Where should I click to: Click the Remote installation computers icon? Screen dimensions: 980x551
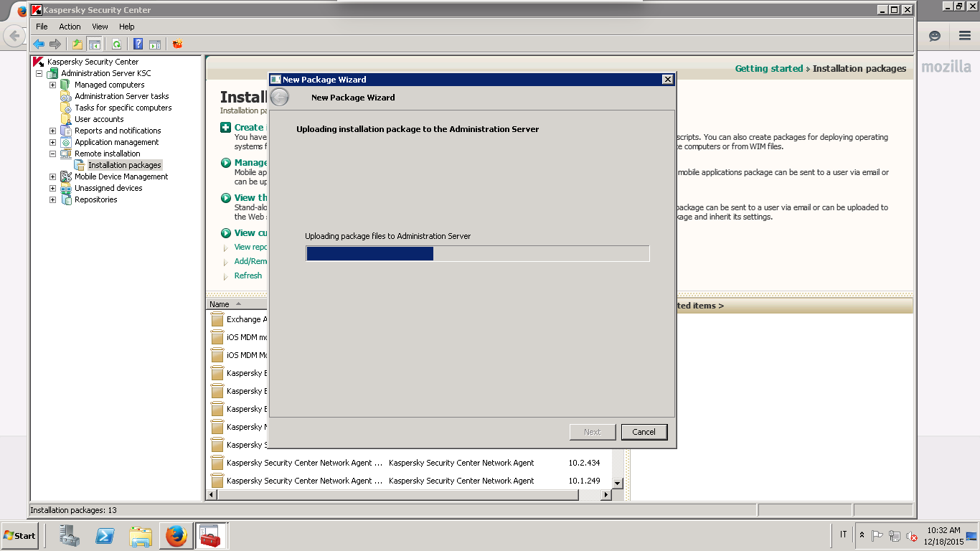point(66,154)
